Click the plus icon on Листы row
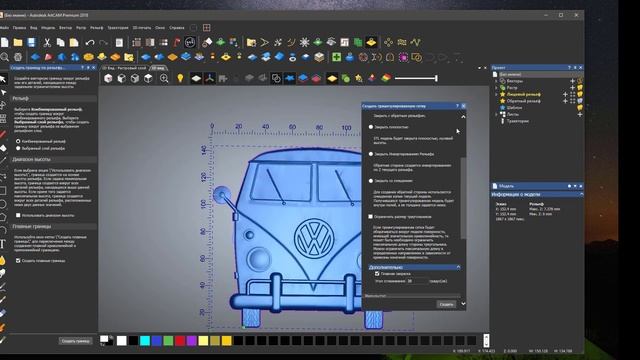640x360 pixels. (580, 114)
